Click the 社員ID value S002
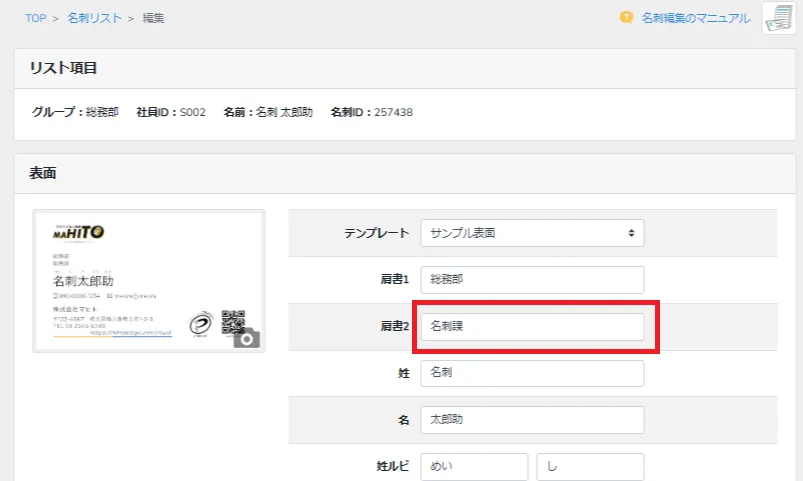This screenshot has height=481, width=803. pos(193,112)
